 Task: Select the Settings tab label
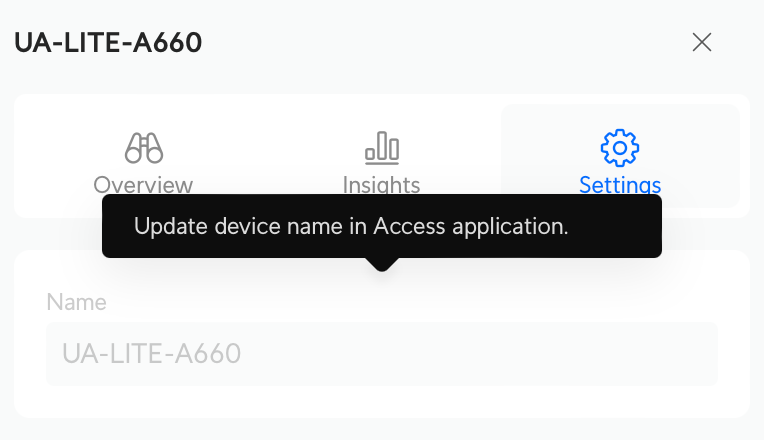click(x=620, y=185)
